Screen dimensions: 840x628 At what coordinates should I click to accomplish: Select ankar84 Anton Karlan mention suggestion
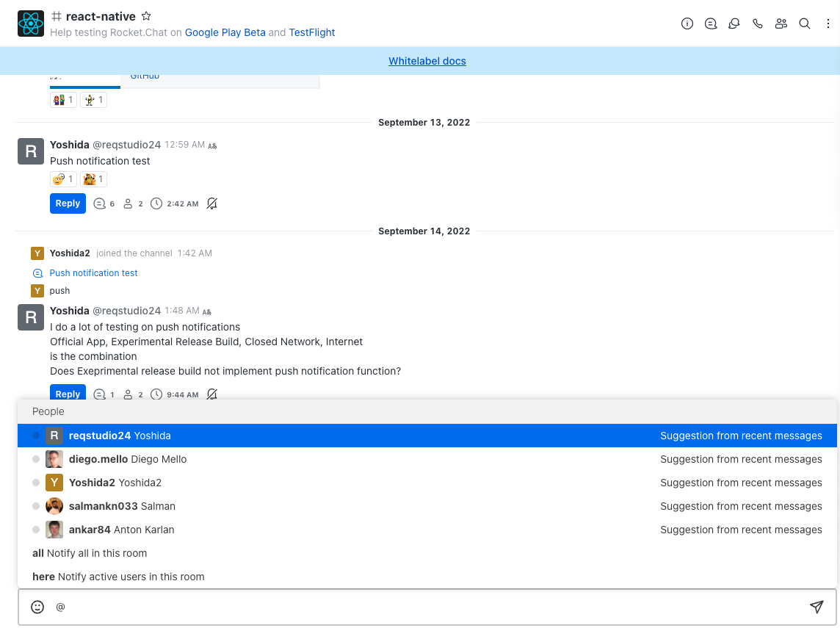click(427, 530)
